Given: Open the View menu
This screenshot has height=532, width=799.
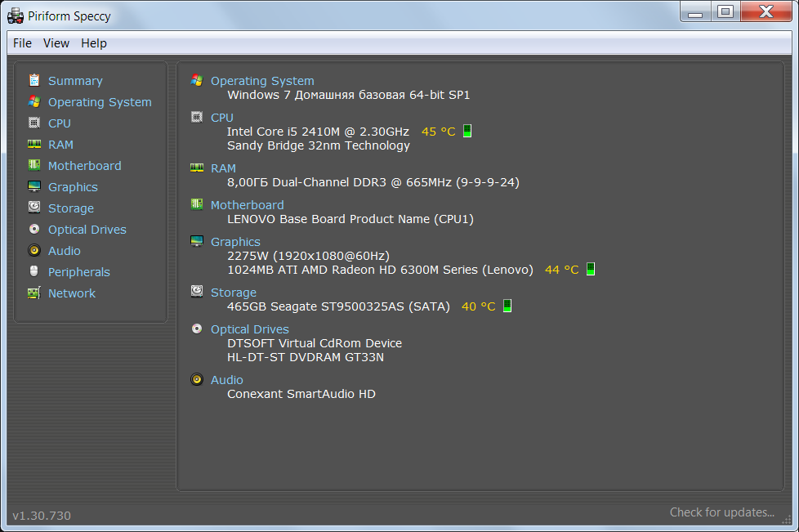Looking at the screenshot, I should coord(56,43).
